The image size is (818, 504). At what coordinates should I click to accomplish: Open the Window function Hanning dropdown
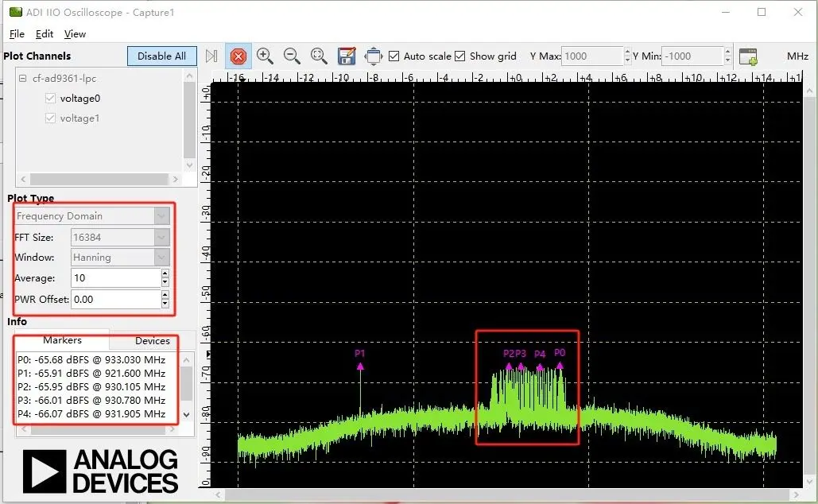120,258
